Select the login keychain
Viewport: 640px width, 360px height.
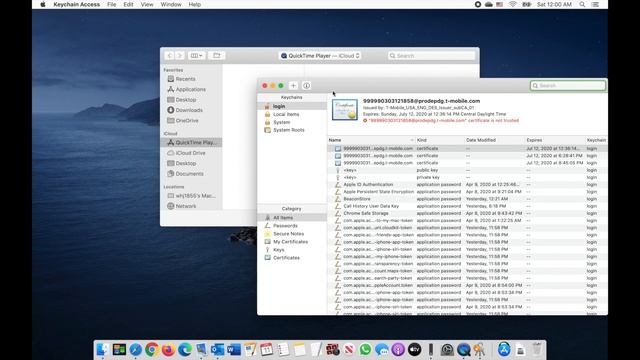coord(292,106)
